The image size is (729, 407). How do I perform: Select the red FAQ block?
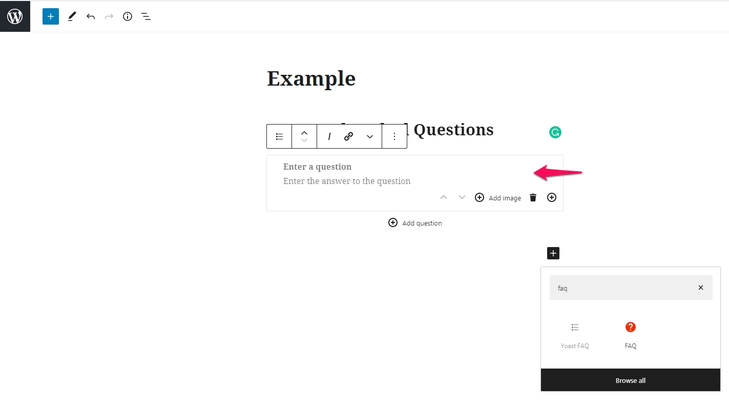630,335
